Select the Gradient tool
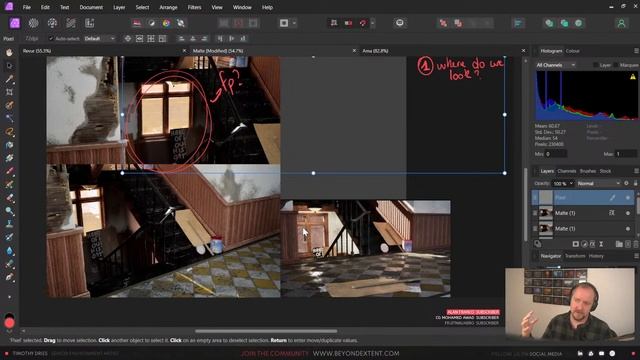Screen dimensions: 640x360 click(9, 158)
